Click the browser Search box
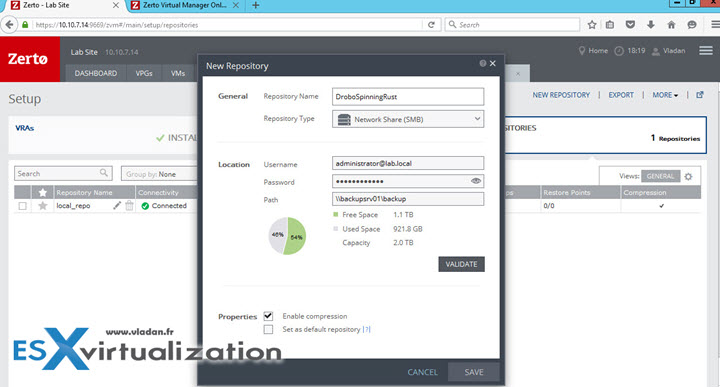 click(x=512, y=25)
